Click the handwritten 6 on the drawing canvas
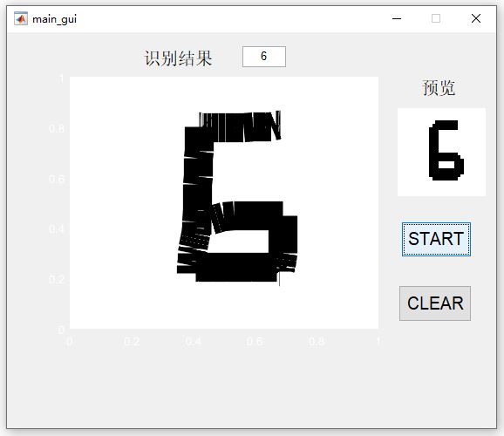 point(237,197)
